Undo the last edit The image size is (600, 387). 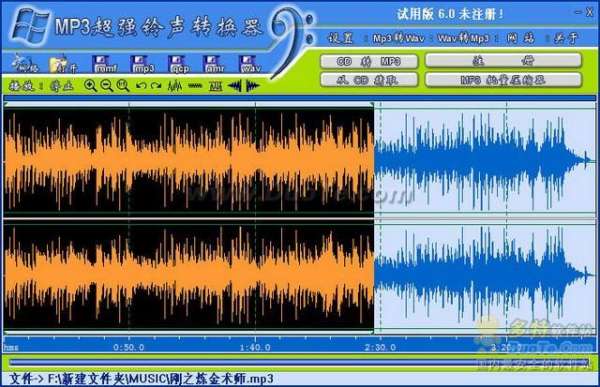click(141, 86)
